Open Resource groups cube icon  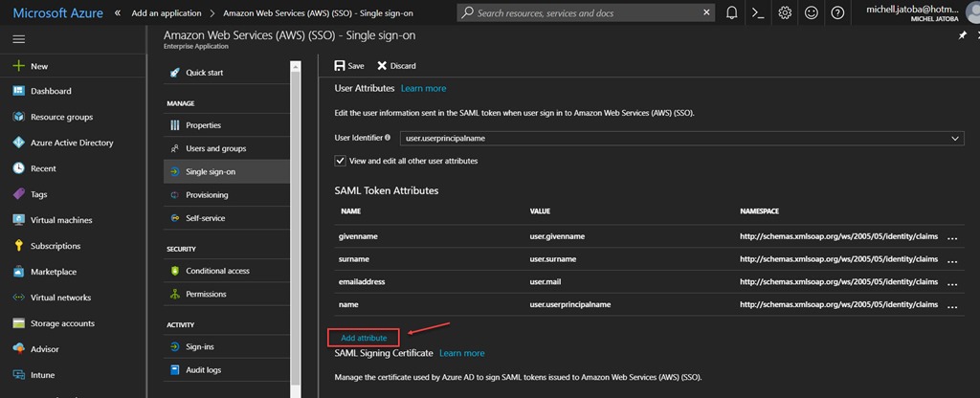[x=19, y=117]
